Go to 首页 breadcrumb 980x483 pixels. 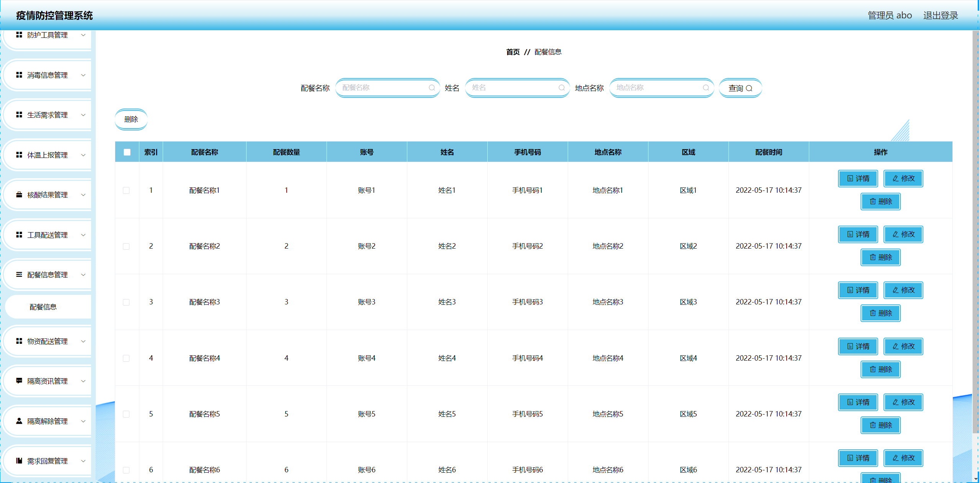tap(513, 52)
